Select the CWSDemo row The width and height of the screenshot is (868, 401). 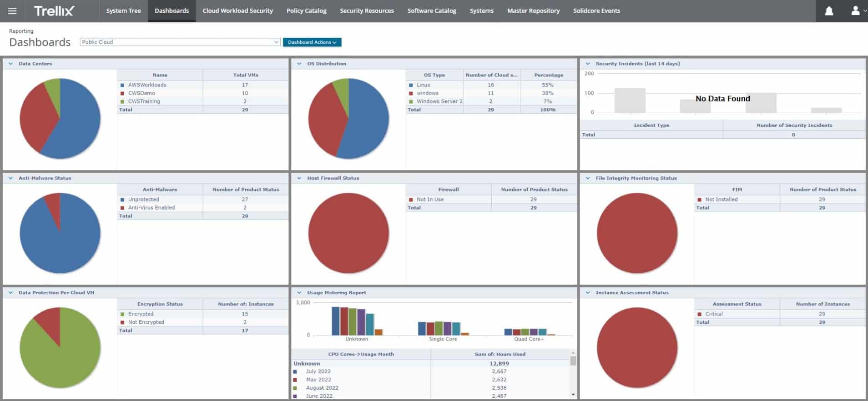pos(203,93)
